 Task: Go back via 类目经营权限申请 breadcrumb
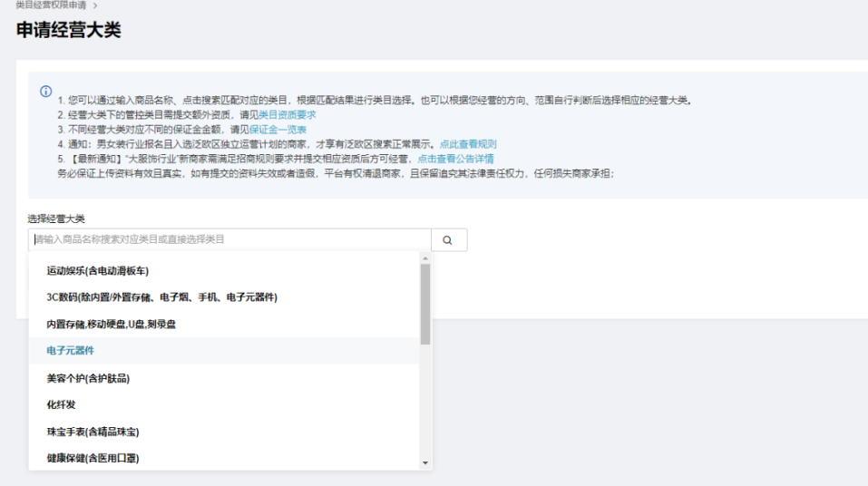[x=51, y=5]
